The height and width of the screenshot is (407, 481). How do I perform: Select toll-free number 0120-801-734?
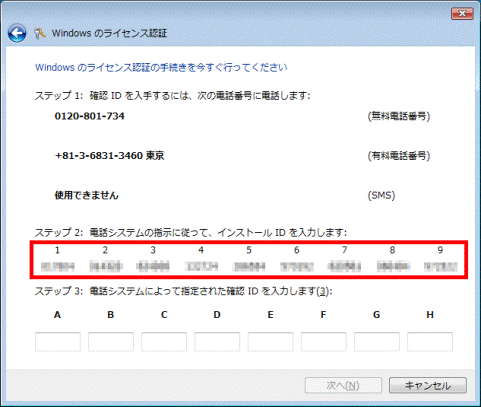tap(89, 116)
